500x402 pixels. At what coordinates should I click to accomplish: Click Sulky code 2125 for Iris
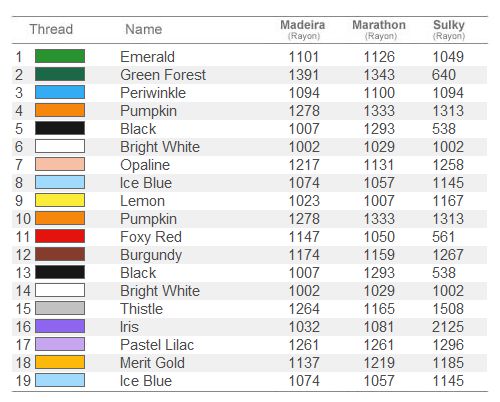pos(448,327)
